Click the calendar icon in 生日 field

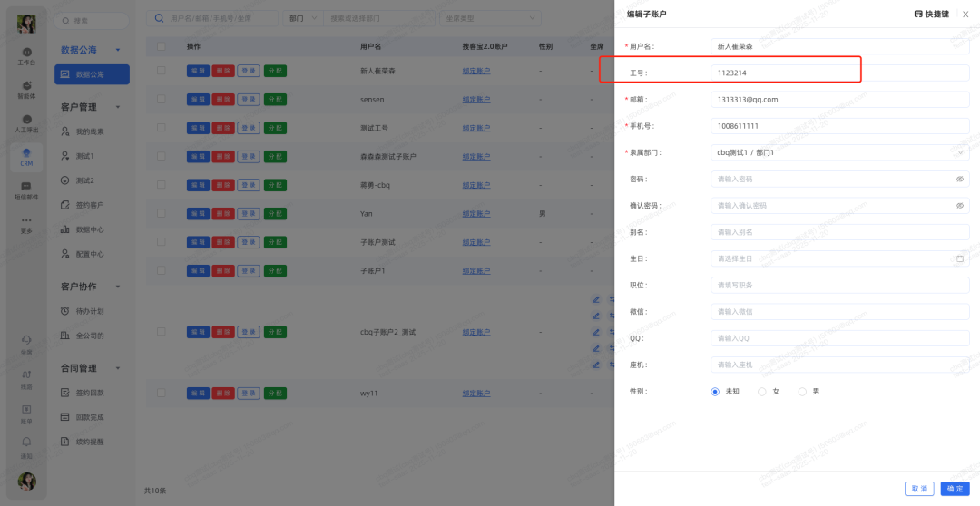point(960,258)
